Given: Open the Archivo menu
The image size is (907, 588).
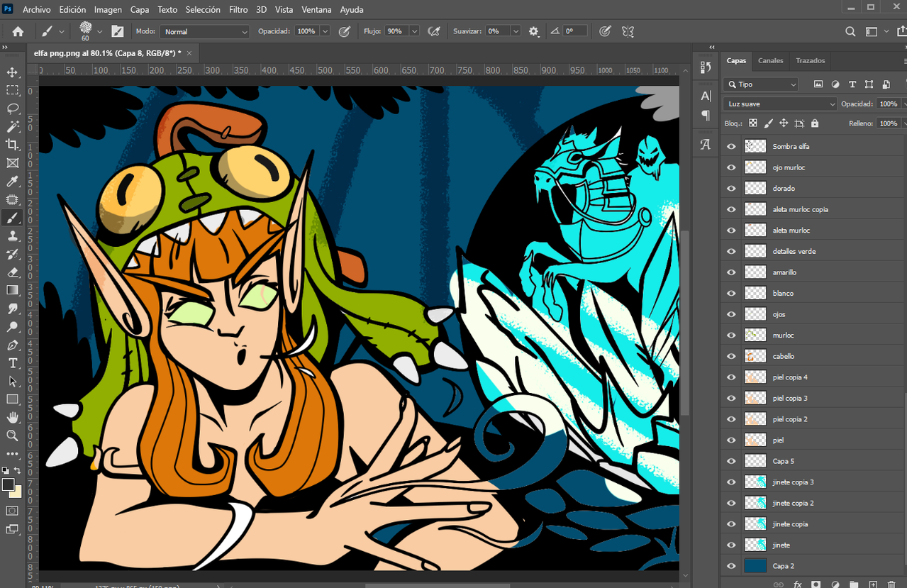Looking at the screenshot, I should 36,10.
